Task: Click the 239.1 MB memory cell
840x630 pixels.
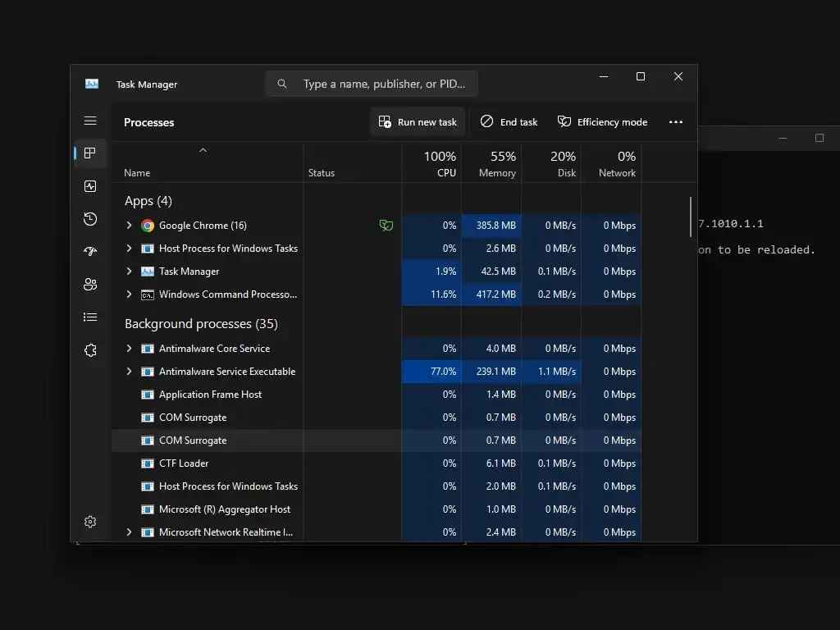Action: 491,372
